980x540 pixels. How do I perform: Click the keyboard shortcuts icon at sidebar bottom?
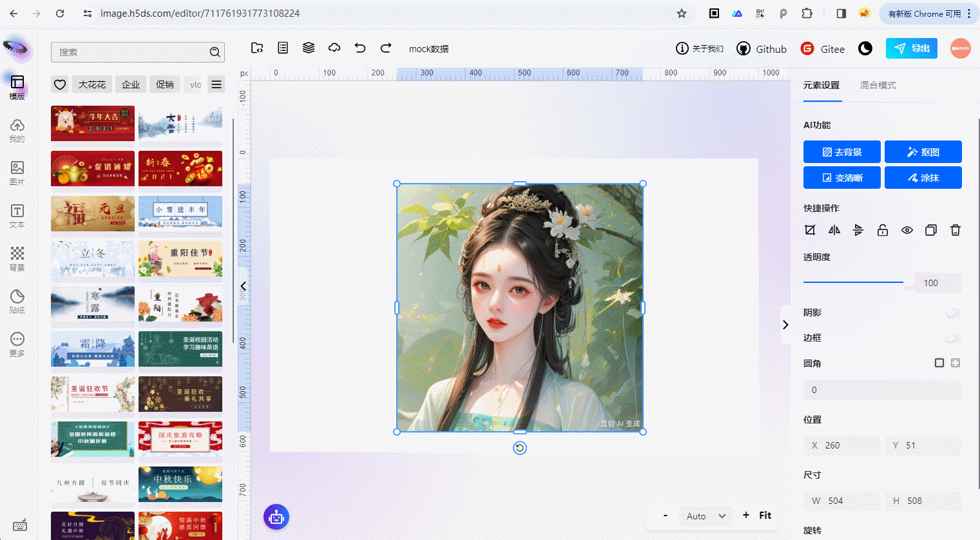click(x=20, y=525)
